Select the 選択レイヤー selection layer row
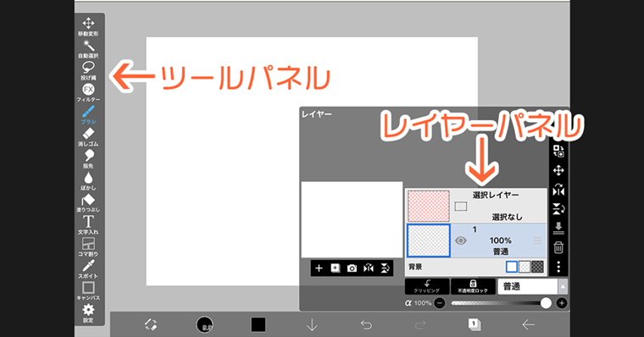Viewport: 644px width, 337px height. click(476, 206)
